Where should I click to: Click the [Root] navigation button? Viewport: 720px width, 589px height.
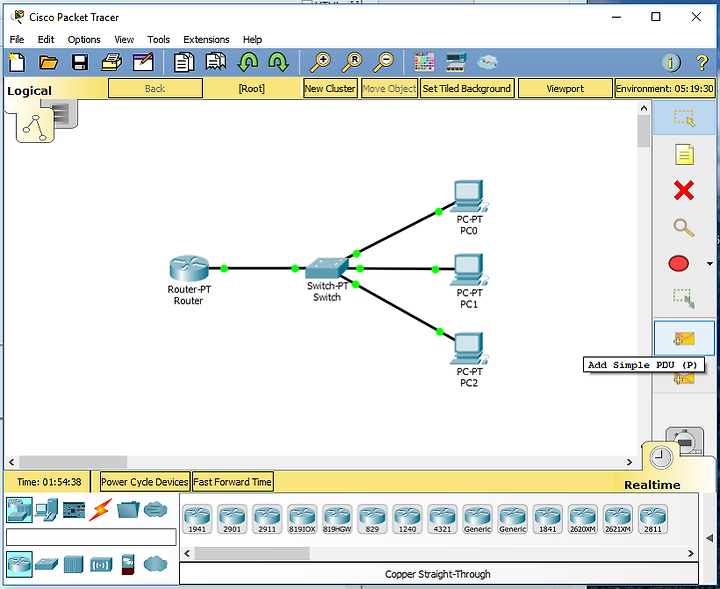point(252,88)
